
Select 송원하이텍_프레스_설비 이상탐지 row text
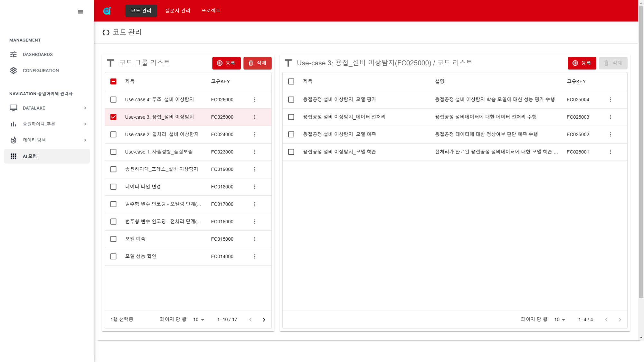point(162,169)
